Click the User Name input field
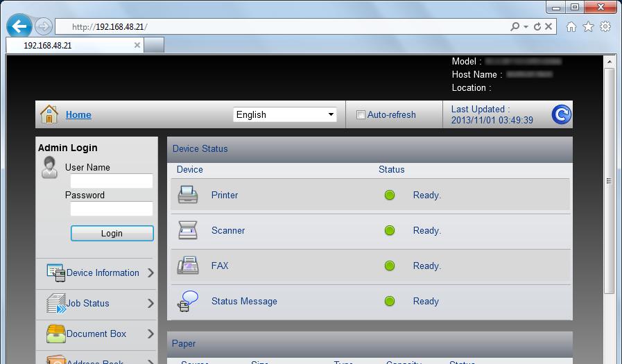This screenshot has height=364, width=622. pyautogui.click(x=112, y=181)
